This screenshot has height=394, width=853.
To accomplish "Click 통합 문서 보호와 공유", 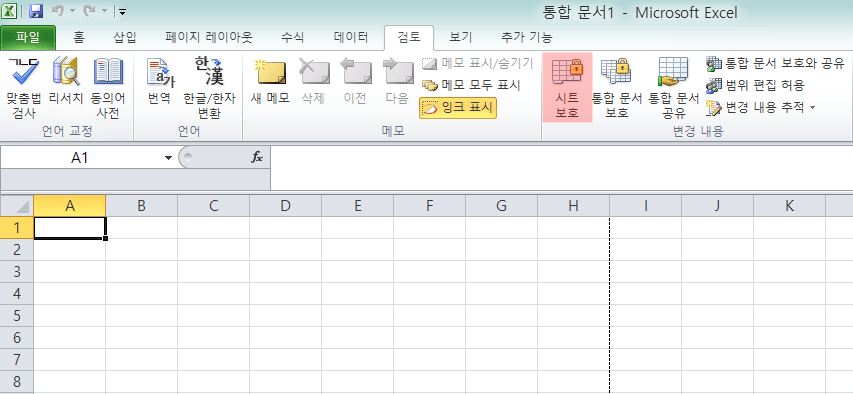I will pyautogui.click(x=775, y=63).
